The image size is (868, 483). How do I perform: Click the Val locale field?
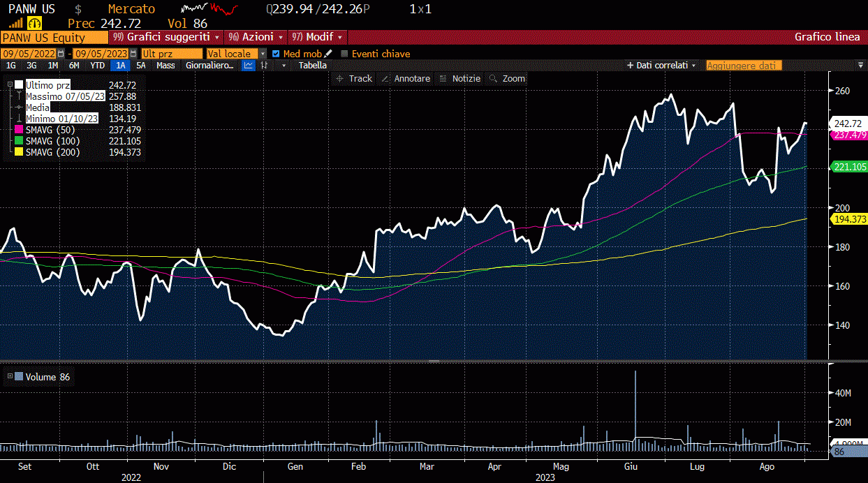(232, 54)
